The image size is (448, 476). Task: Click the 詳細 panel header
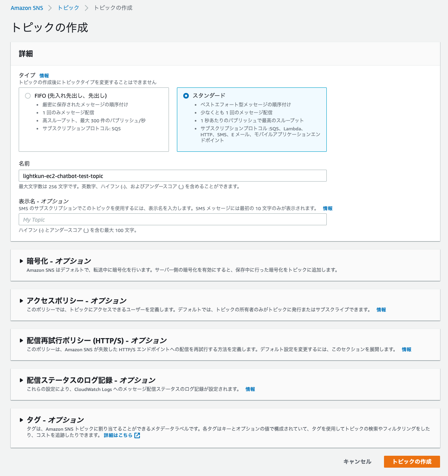(225, 54)
